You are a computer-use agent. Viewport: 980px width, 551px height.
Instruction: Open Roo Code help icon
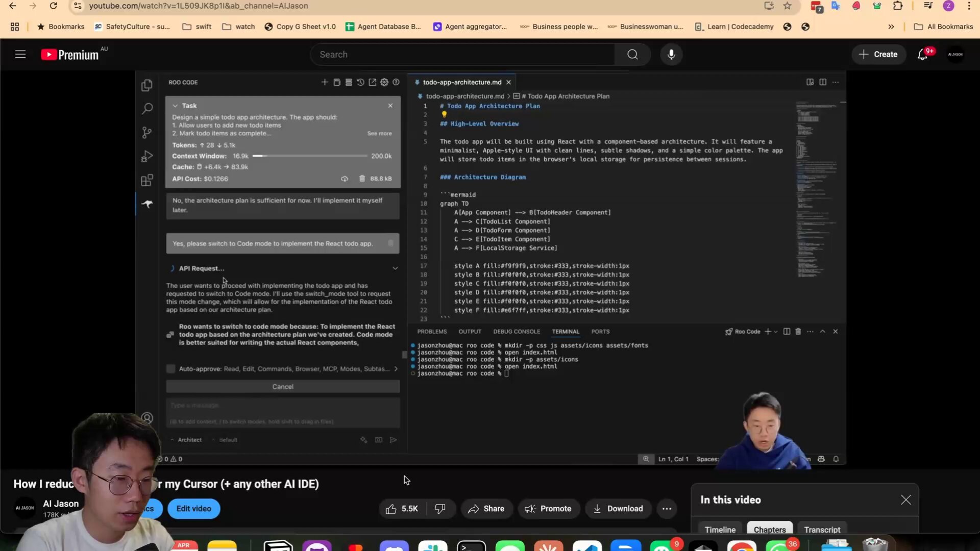click(396, 82)
